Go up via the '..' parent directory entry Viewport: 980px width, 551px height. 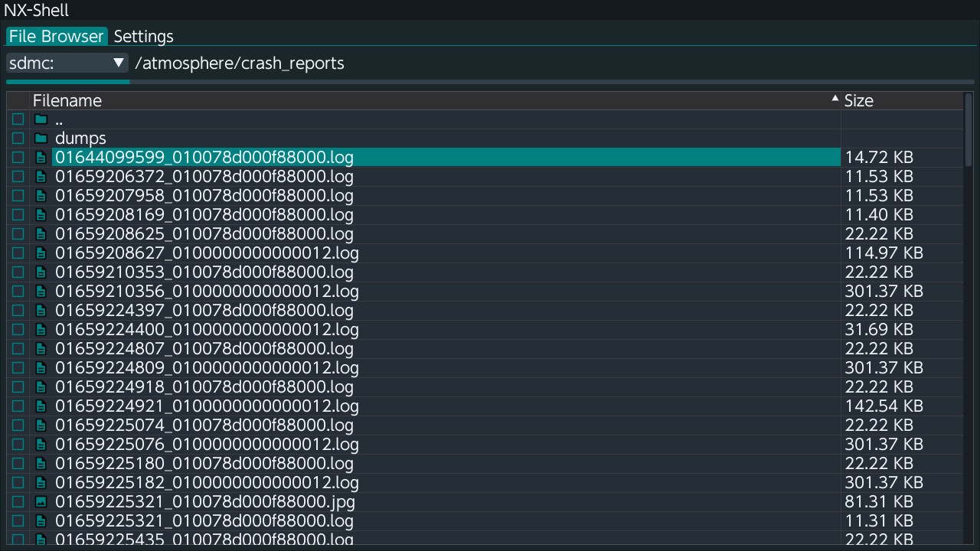[446, 119]
